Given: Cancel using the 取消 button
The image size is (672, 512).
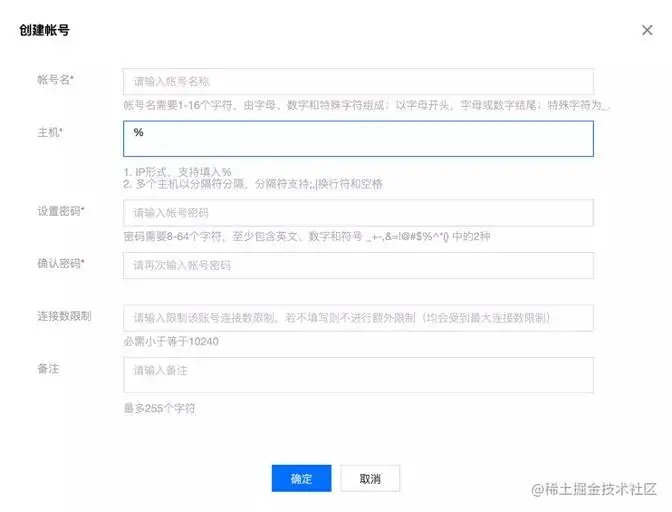Looking at the screenshot, I should click(x=370, y=478).
